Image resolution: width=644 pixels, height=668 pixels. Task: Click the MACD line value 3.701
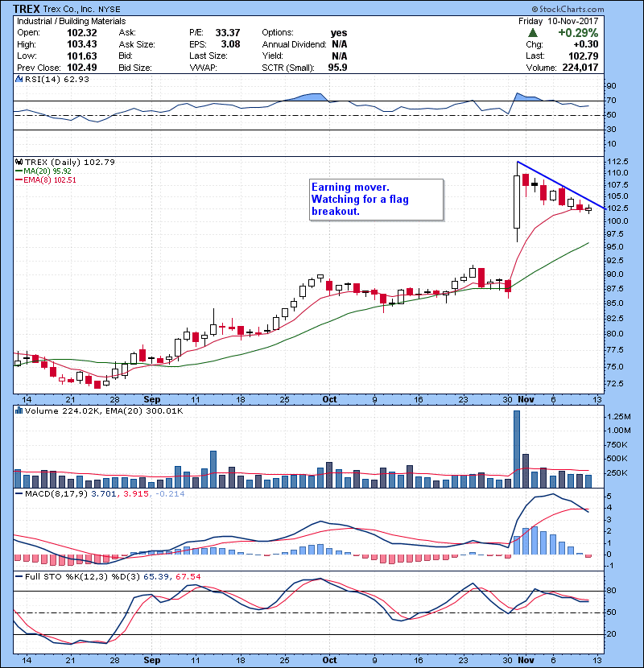[x=103, y=494]
